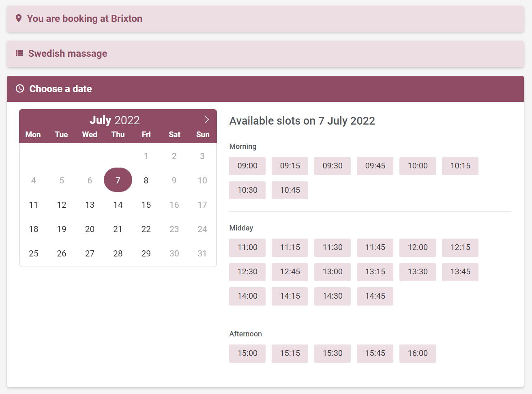The image size is (532, 394).
Task: Select the 11:15 time slot
Action: (x=290, y=248)
